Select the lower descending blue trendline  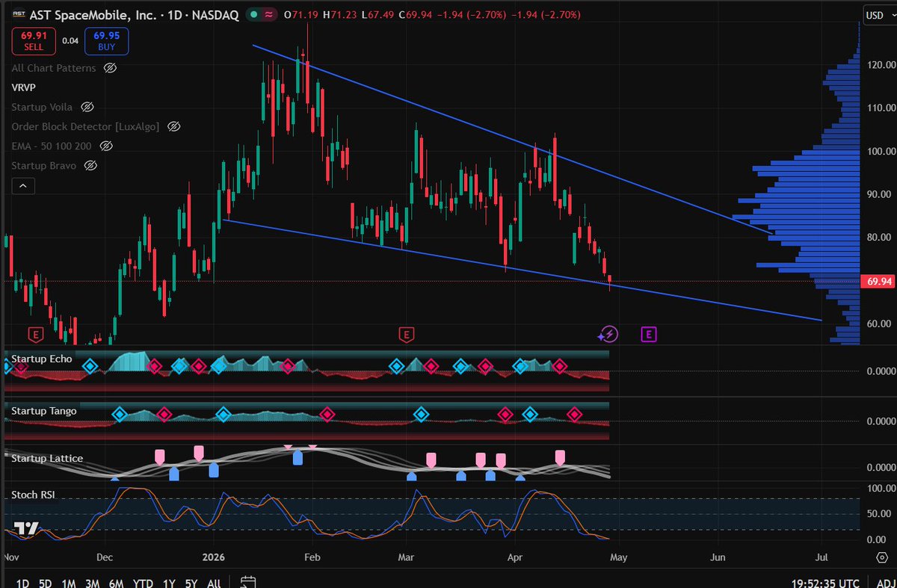pos(523,270)
